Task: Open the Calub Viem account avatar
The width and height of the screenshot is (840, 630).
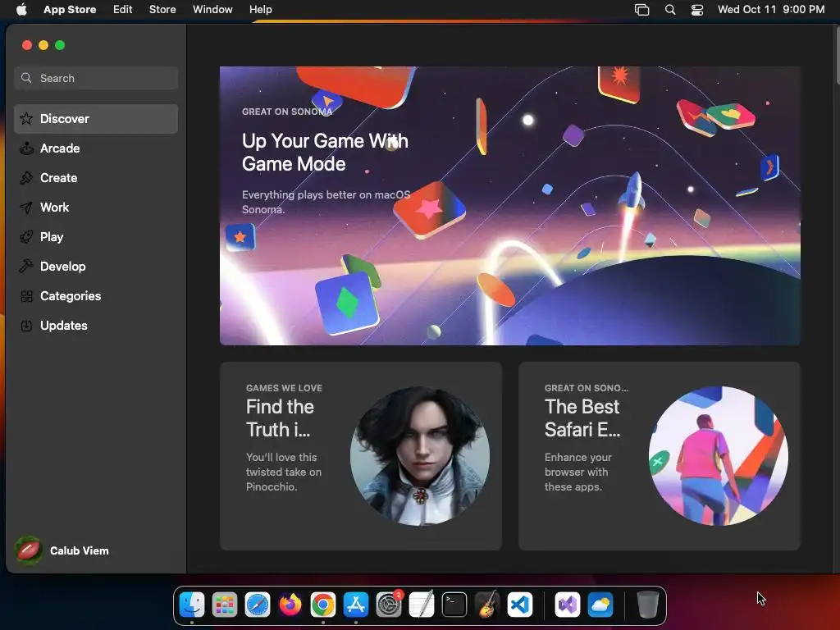Action: pos(29,550)
